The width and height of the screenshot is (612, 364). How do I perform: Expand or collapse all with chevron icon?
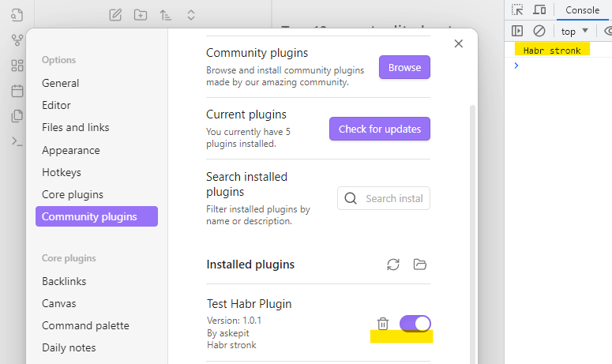pyautogui.click(x=190, y=14)
